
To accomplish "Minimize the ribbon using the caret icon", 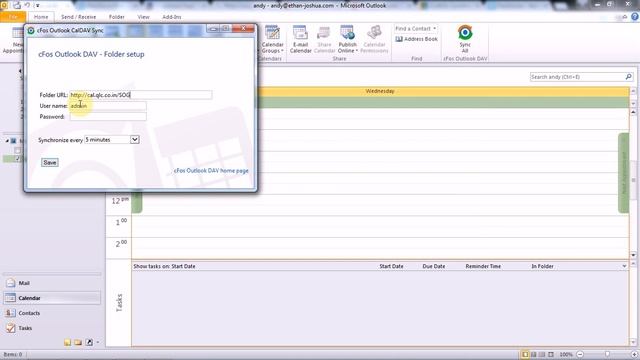I will [625, 17].
